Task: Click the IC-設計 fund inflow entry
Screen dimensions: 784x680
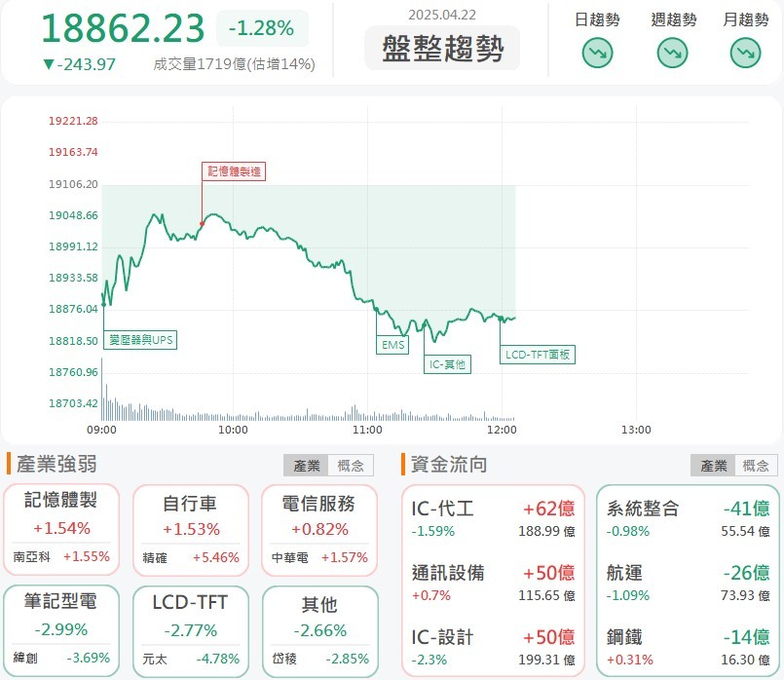Action: (x=493, y=647)
